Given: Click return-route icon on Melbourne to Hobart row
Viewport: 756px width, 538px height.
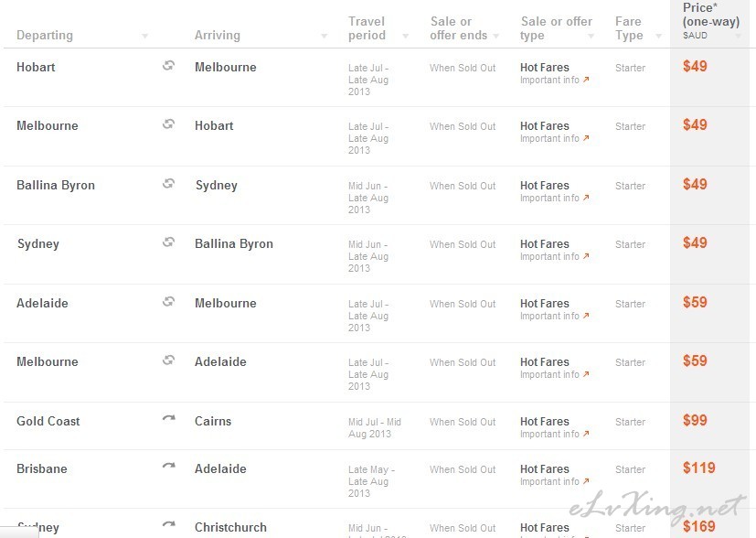Looking at the screenshot, I should 168,124.
